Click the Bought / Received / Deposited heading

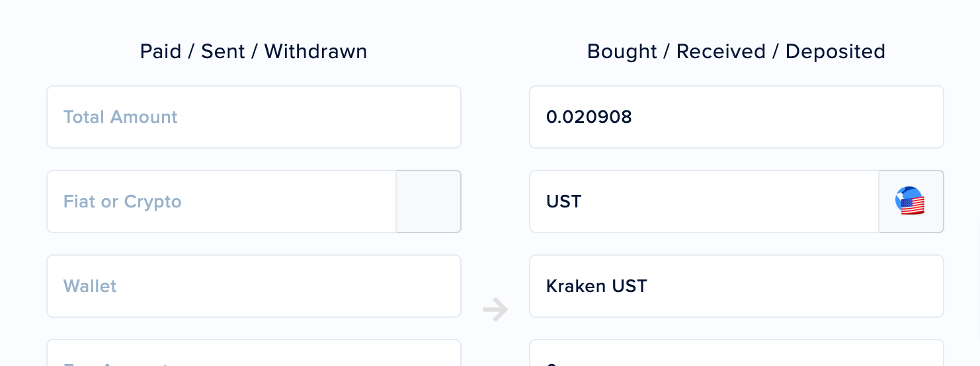point(736,52)
